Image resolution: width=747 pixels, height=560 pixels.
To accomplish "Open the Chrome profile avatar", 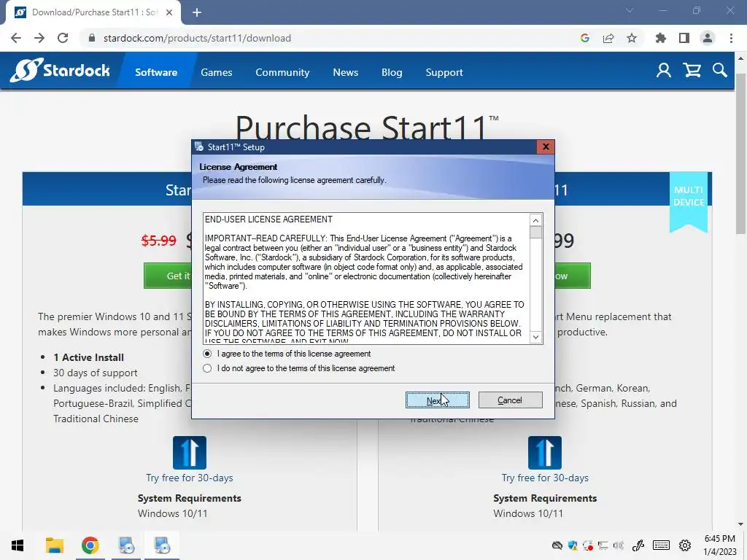I will pyautogui.click(x=708, y=38).
